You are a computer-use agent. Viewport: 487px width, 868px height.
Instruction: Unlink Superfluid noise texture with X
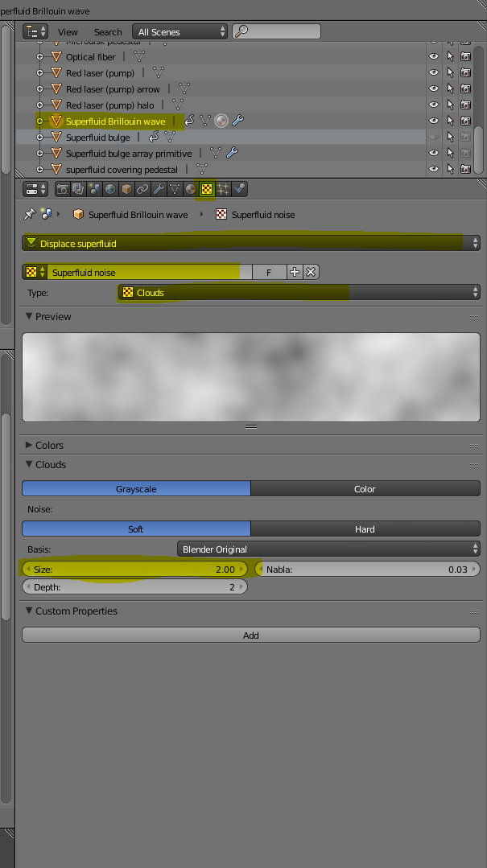click(x=311, y=273)
